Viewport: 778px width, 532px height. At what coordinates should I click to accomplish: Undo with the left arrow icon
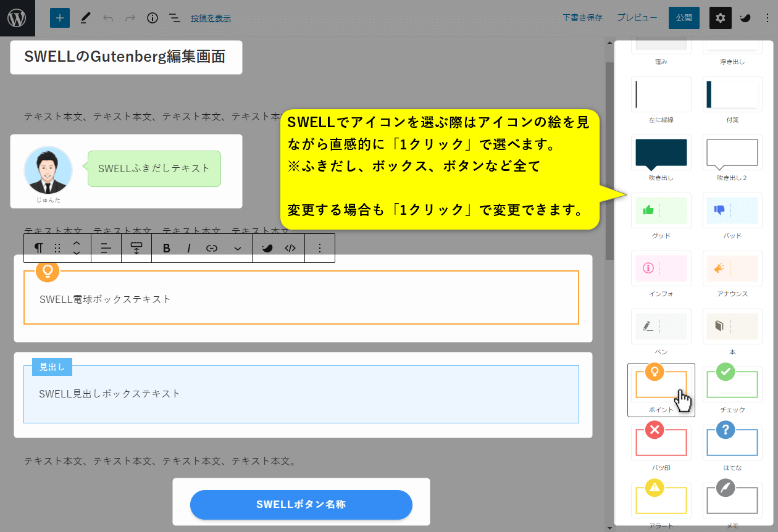pyautogui.click(x=108, y=18)
